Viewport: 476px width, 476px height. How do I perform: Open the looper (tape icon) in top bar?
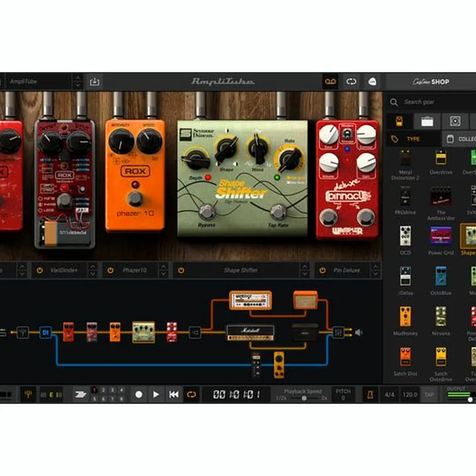331,82
